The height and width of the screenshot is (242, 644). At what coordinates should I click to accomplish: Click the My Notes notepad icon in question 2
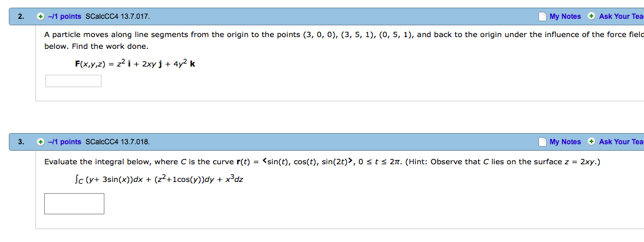coord(543,17)
